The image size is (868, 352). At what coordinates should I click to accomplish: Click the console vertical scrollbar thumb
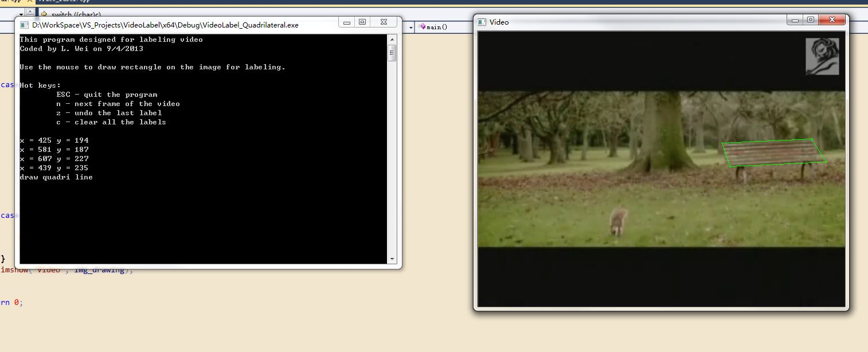click(x=392, y=53)
